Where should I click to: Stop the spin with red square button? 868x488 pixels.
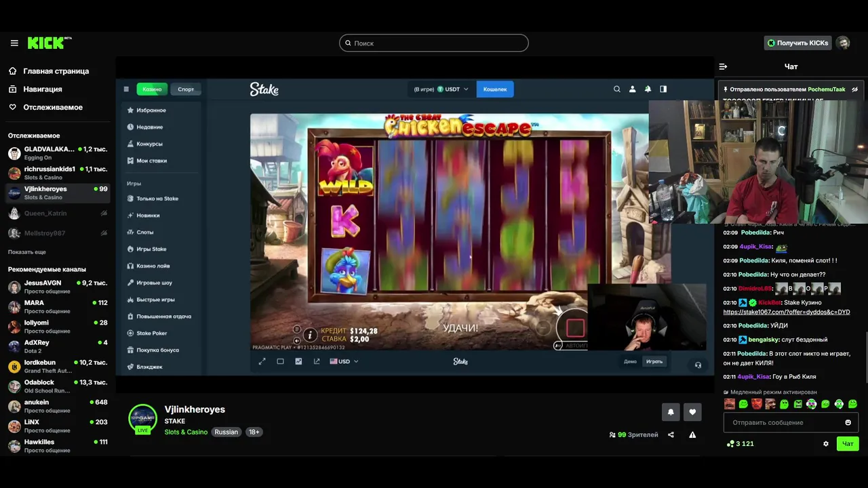point(575,328)
